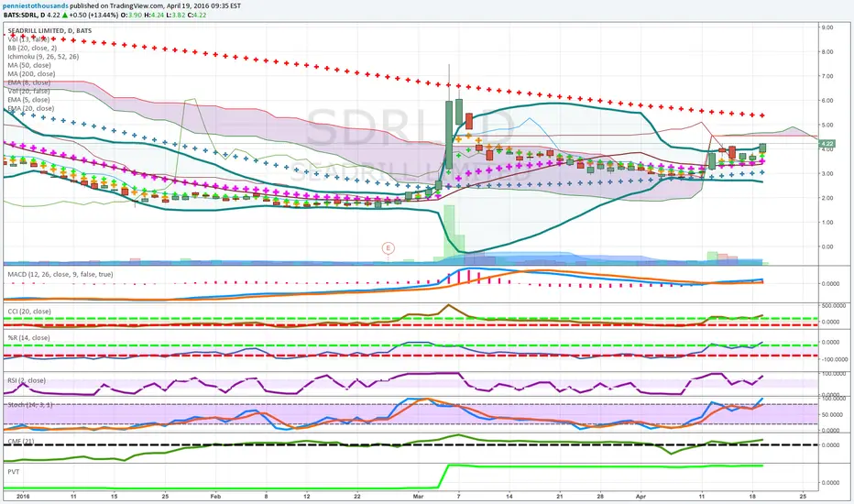Click the L:3.82 low value
Image resolution: width=854 pixels, height=504 pixels.
tap(175, 15)
